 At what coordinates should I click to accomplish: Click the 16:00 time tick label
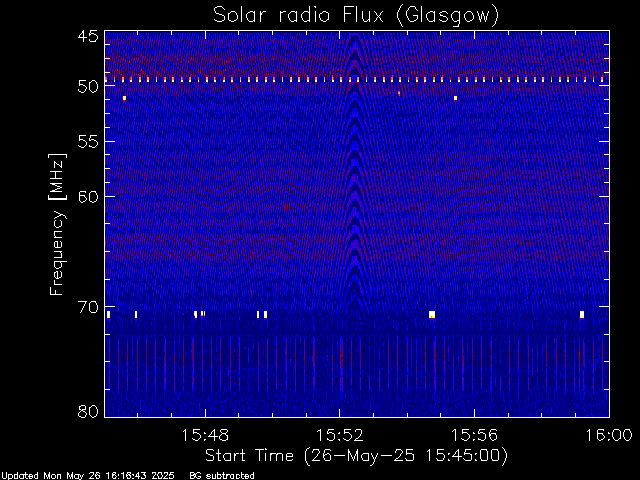point(609,435)
